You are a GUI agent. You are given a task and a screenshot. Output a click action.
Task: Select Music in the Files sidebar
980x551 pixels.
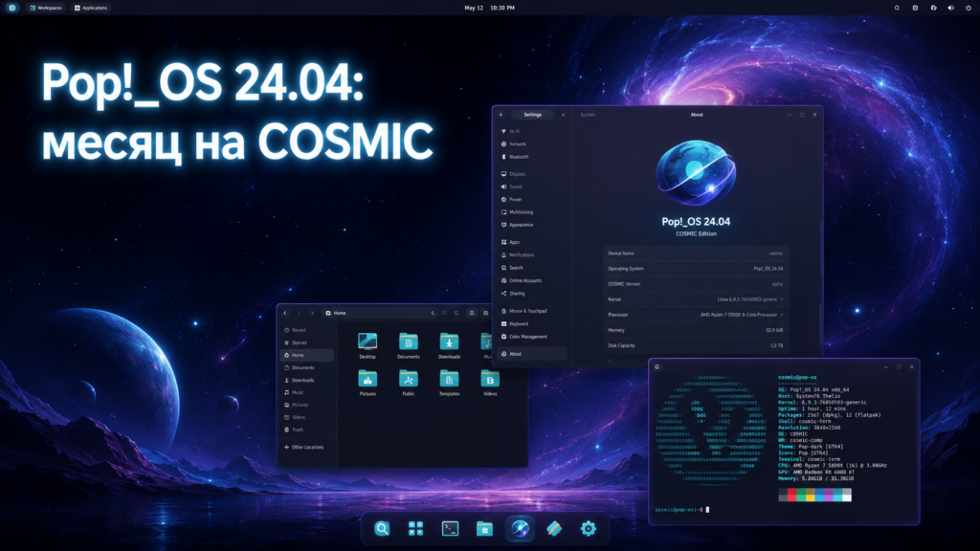pos(306,392)
